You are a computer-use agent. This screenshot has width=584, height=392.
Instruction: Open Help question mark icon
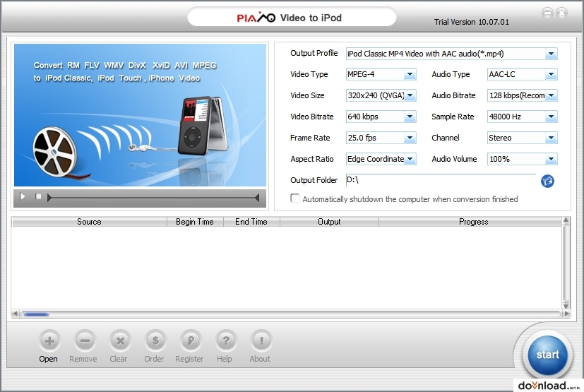click(226, 340)
